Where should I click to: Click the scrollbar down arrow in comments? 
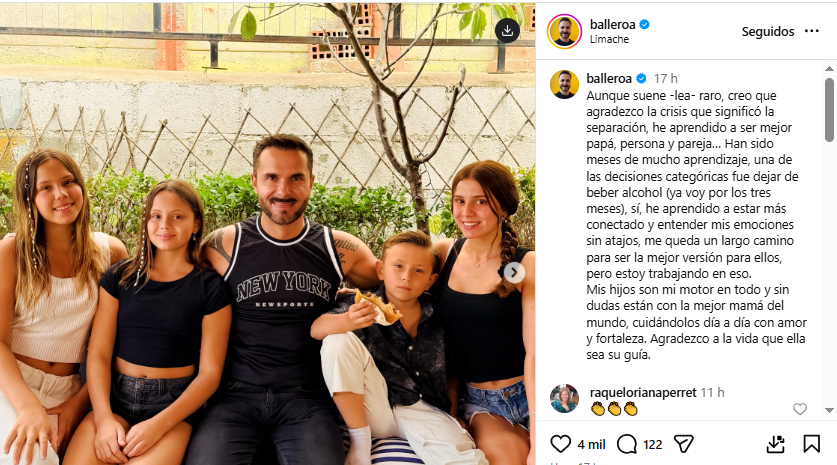[829, 410]
